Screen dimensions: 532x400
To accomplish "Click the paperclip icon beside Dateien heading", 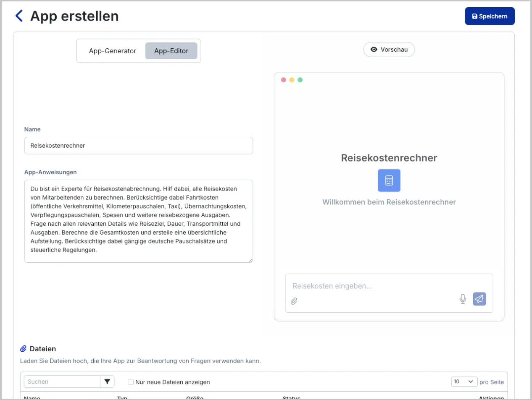I will [24, 349].
